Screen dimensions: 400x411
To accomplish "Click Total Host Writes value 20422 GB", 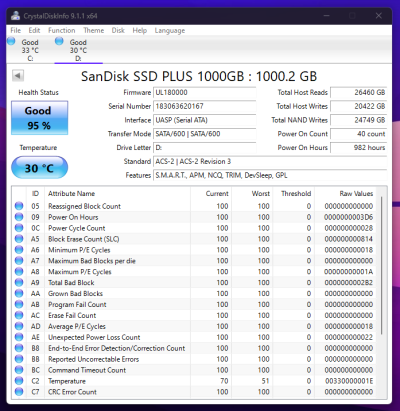I will (x=359, y=106).
